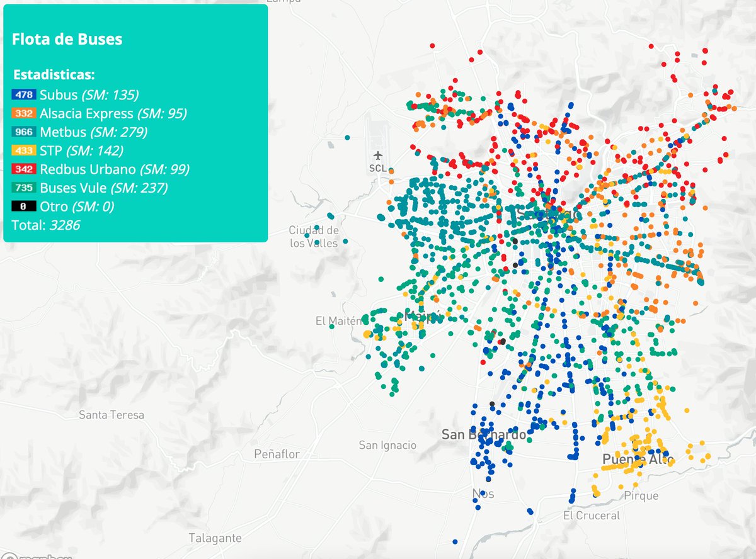Click the orange 332 Alsacia Express badge
This screenshot has height=559, width=756.
[25, 114]
